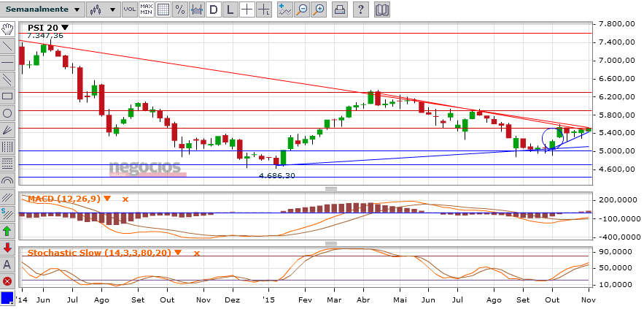Open the Semanalmente period dropdown
644x309 pixels.
43,9
